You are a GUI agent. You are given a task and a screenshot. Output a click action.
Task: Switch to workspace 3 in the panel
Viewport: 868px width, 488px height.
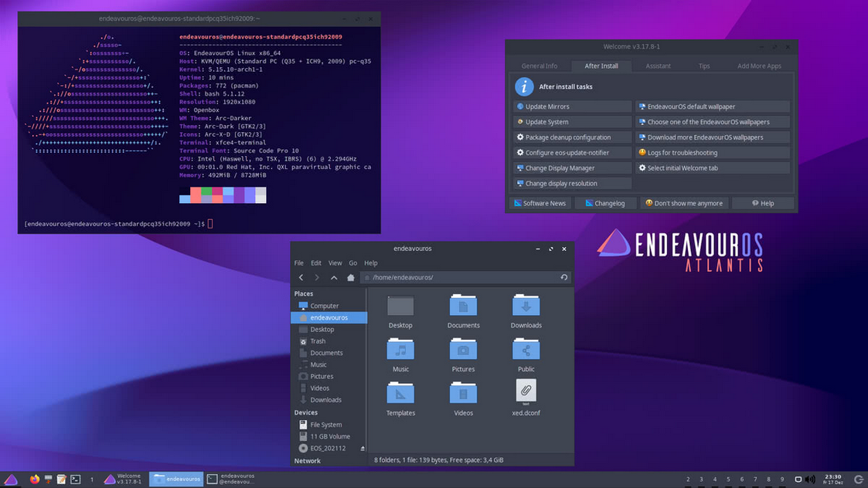pyautogui.click(x=701, y=480)
